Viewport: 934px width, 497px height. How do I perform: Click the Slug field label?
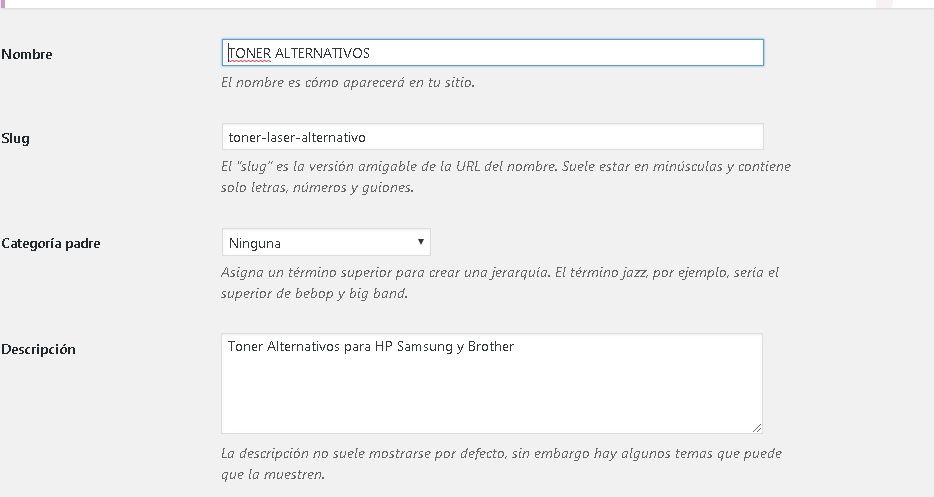coord(15,138)
